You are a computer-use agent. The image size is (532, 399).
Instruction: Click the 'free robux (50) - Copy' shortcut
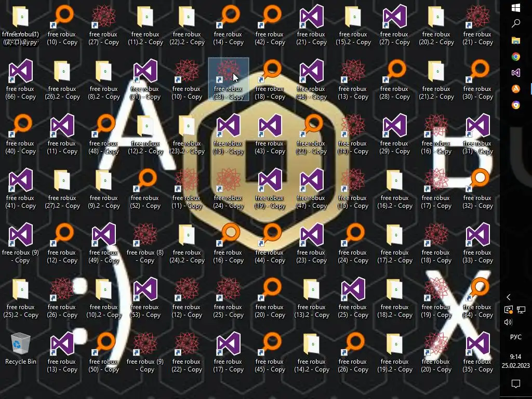pos(104,353)
